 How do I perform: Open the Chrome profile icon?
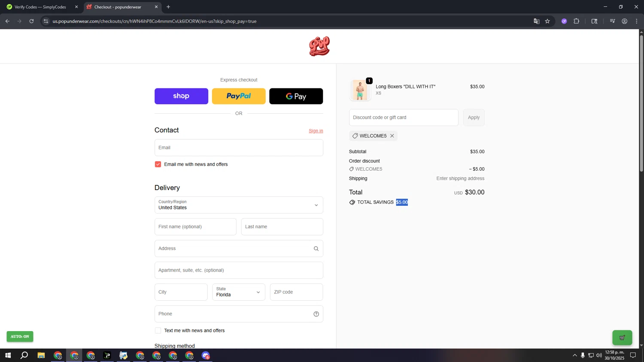(x=625, y=21)
